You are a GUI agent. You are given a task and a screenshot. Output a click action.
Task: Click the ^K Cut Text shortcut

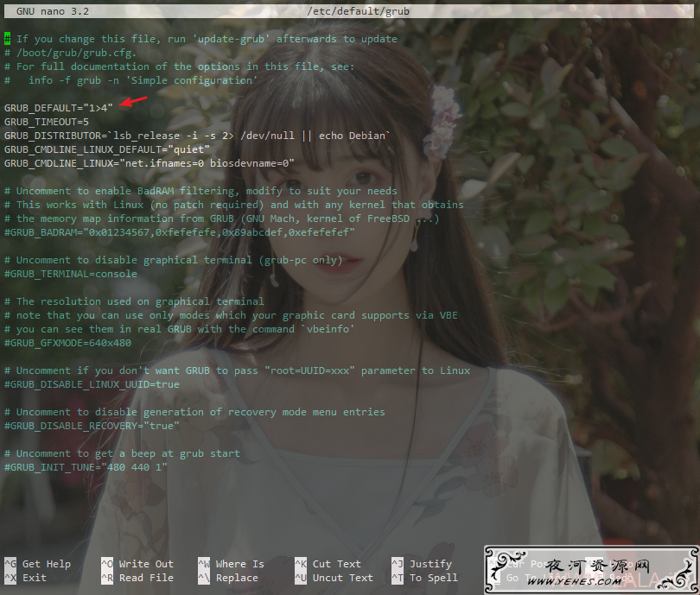pos(328,564)
